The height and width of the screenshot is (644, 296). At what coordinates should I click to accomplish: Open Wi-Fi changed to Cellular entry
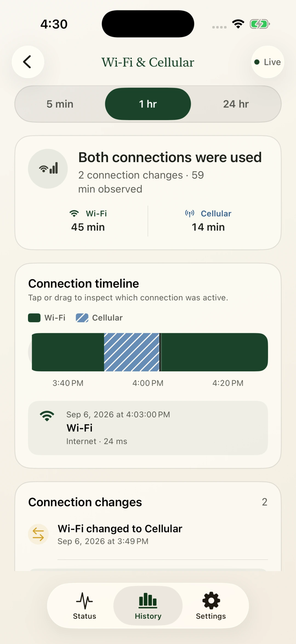pos(148,535)
